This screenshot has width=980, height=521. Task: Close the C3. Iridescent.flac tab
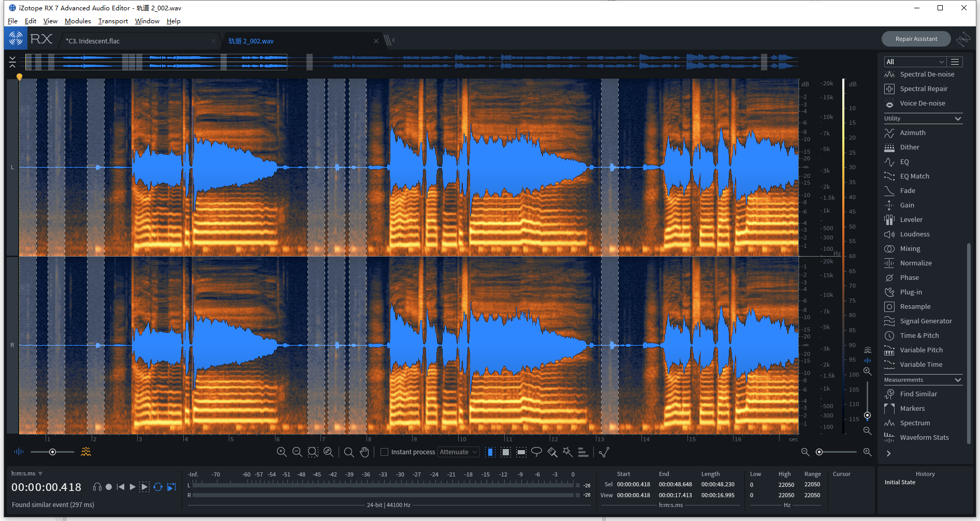[x=214, y=41]
